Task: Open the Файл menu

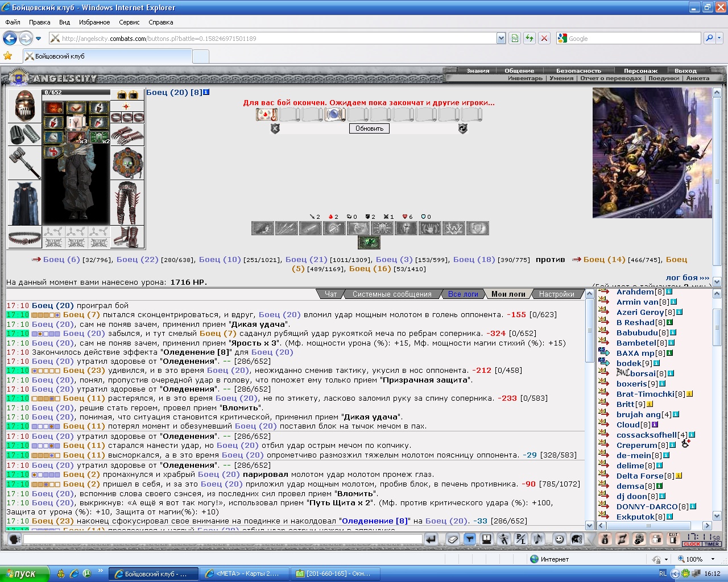Action: point(13,22)
